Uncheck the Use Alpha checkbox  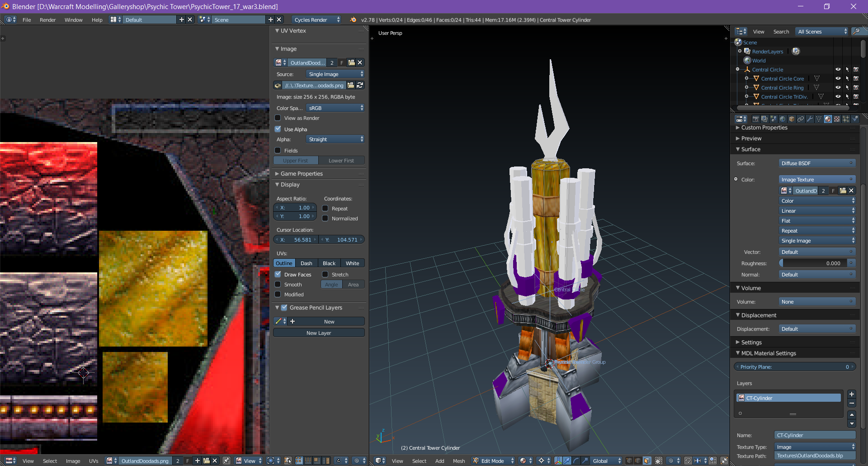point(278,129)
